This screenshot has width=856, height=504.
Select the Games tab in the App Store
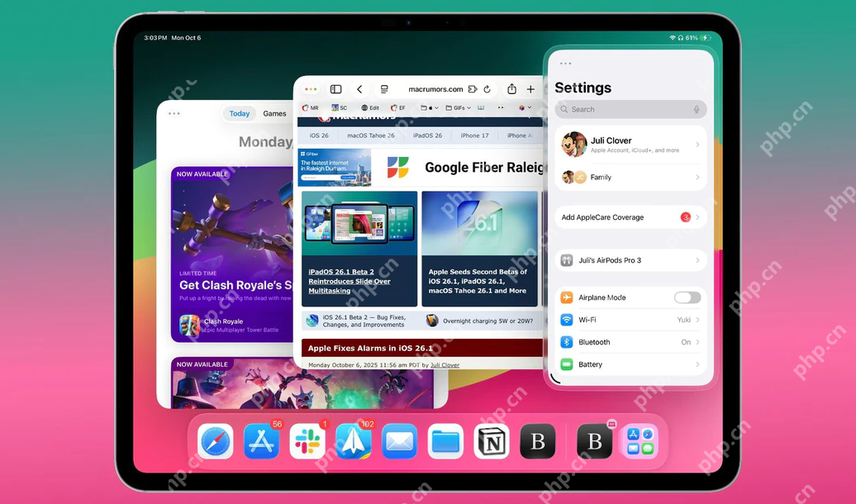point(274,113)
